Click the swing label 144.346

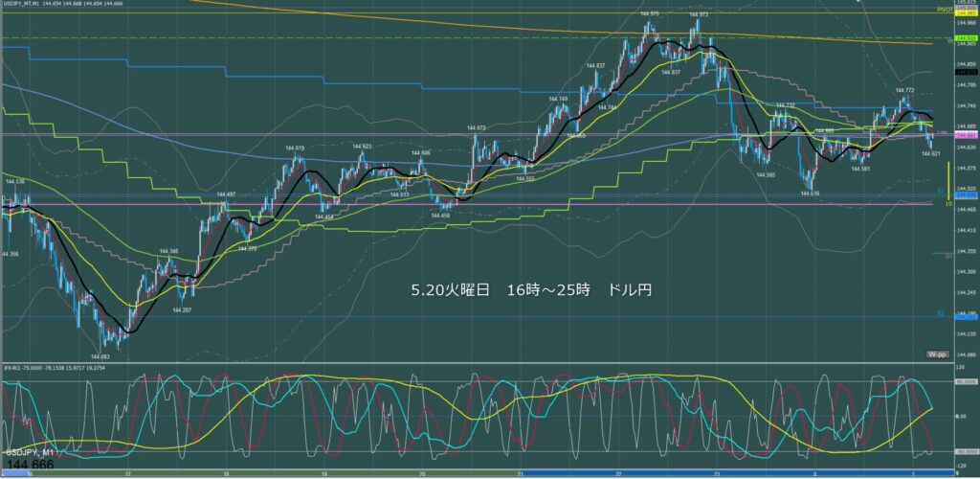tap(168, 251)
